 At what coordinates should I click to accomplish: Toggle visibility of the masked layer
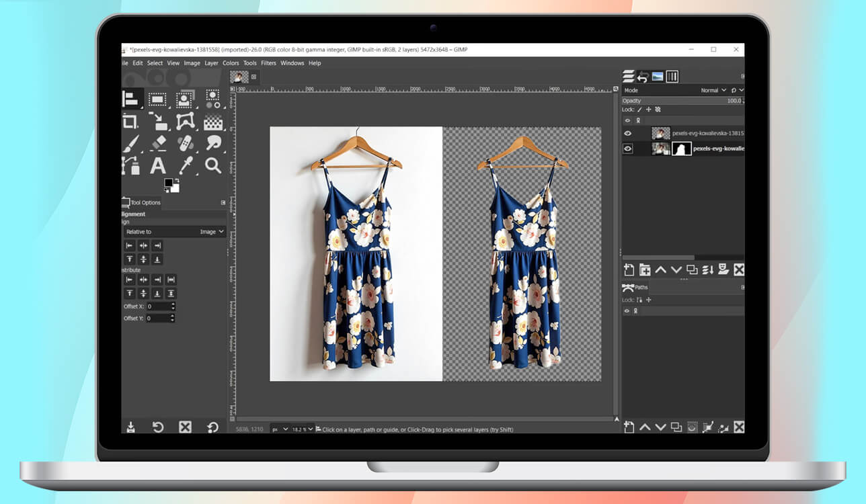pyautogui.click(x=627, y=148)
